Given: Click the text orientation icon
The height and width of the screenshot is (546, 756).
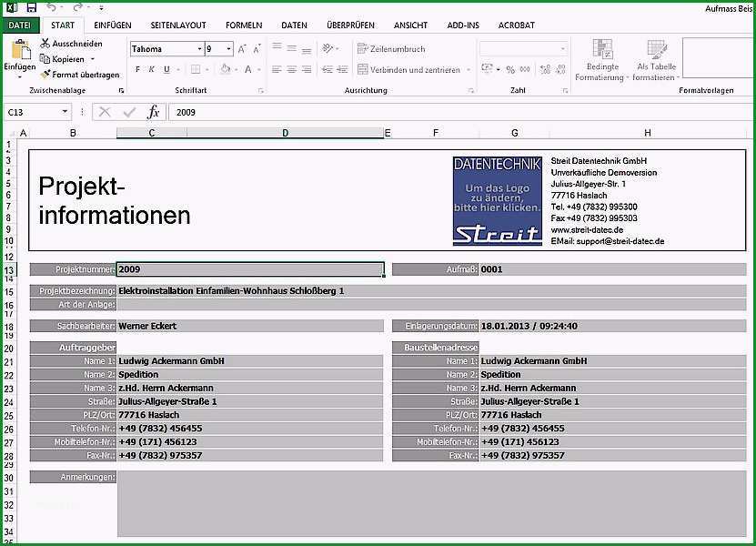Looking at the screenshot, I should tap(328, 48).
